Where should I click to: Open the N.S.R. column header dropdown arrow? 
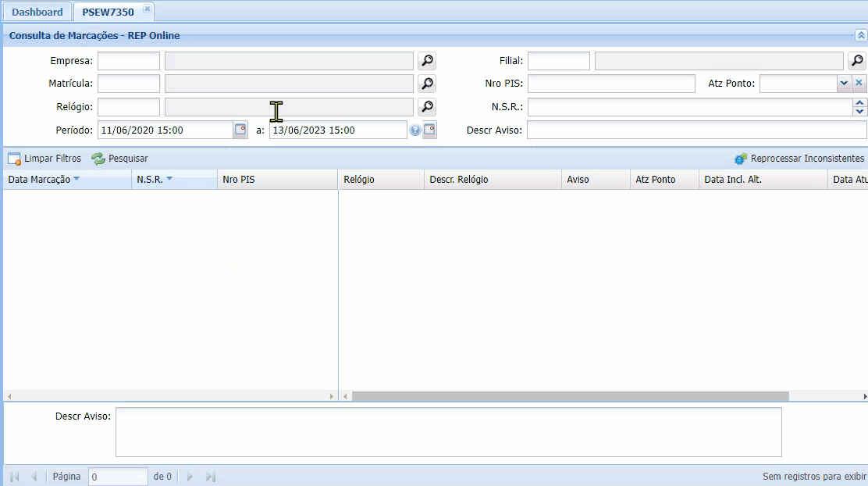point(169,180)
